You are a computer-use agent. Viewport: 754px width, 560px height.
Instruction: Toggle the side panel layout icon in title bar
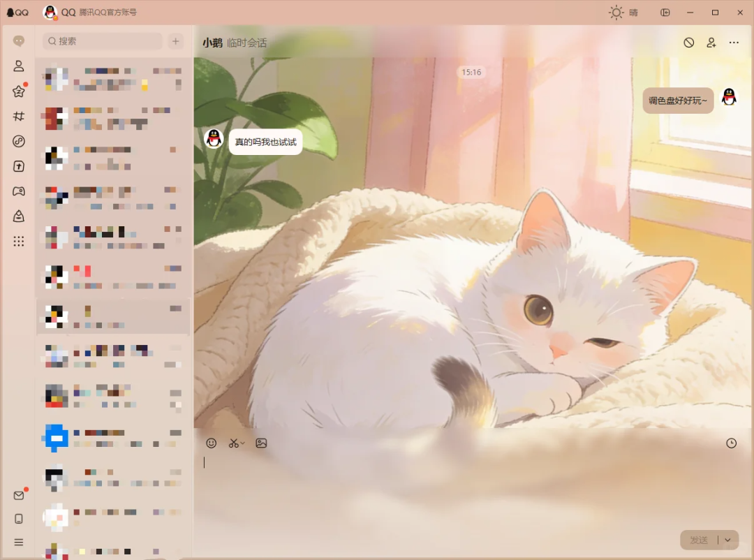tap(665, 13)
